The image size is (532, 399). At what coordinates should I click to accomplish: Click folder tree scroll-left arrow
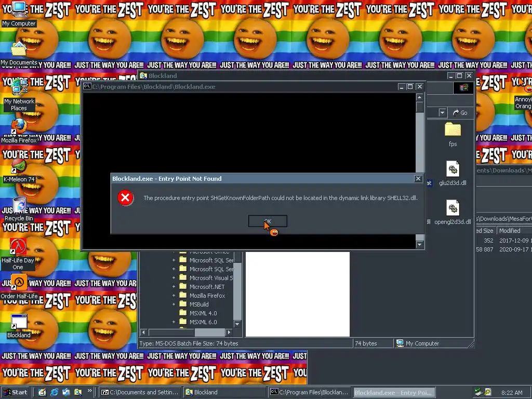(143, 332)
